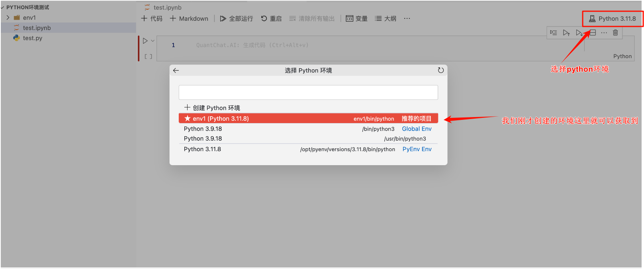Open test.py in the file explorer
This screenshot has width=644, height=269.
[x=32, y=38]
